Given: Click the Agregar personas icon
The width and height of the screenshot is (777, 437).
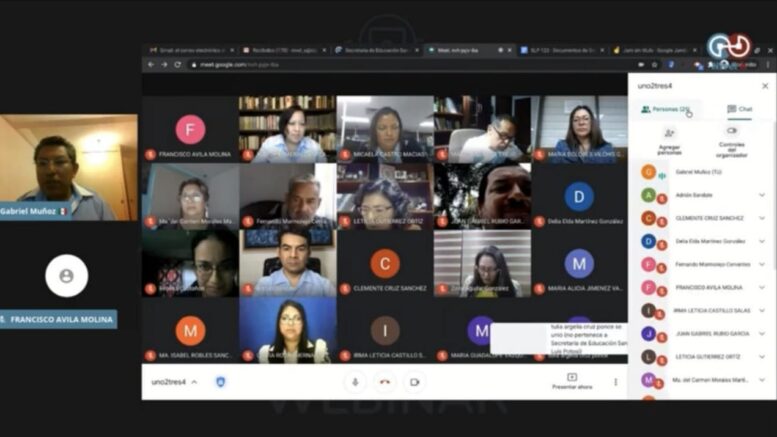Looking at the screenshot, I should click(669, 133).
